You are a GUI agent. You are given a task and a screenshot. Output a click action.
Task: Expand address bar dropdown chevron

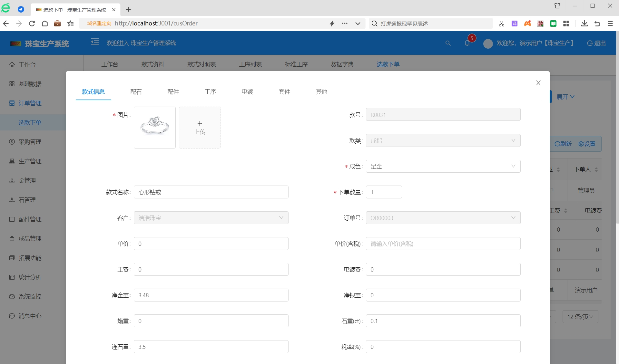point(358,24)
